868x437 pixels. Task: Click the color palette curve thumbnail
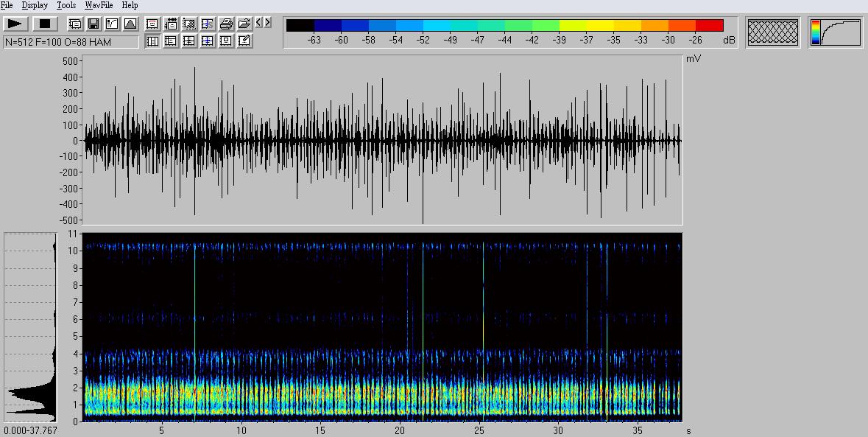pos(836,32)
